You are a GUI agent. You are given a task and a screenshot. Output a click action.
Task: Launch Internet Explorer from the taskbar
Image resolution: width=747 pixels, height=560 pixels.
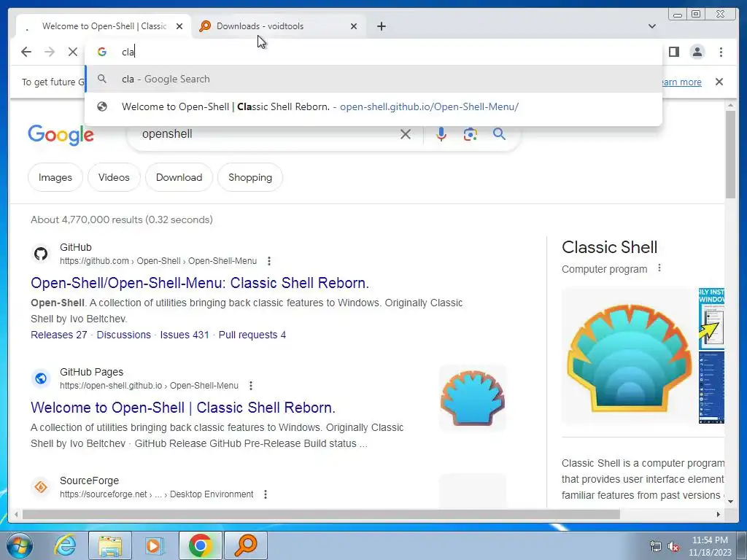[64, 545]
